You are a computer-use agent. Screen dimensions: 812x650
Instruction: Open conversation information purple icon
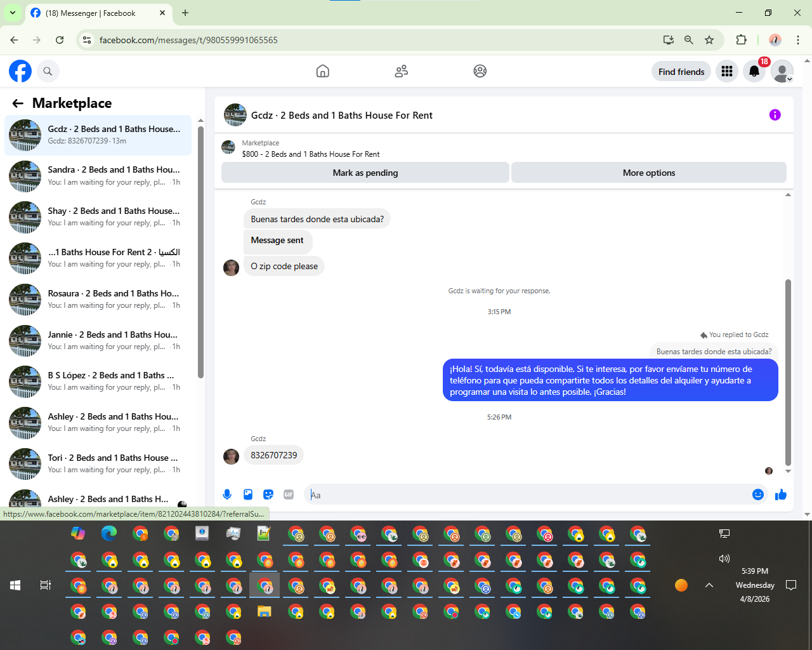click(775, 115)
